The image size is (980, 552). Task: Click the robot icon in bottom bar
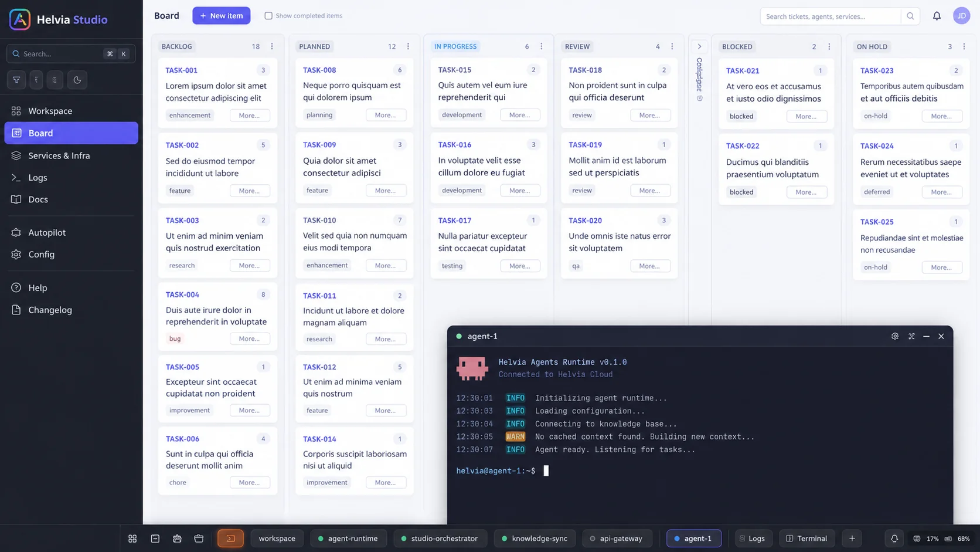point(177,539)
